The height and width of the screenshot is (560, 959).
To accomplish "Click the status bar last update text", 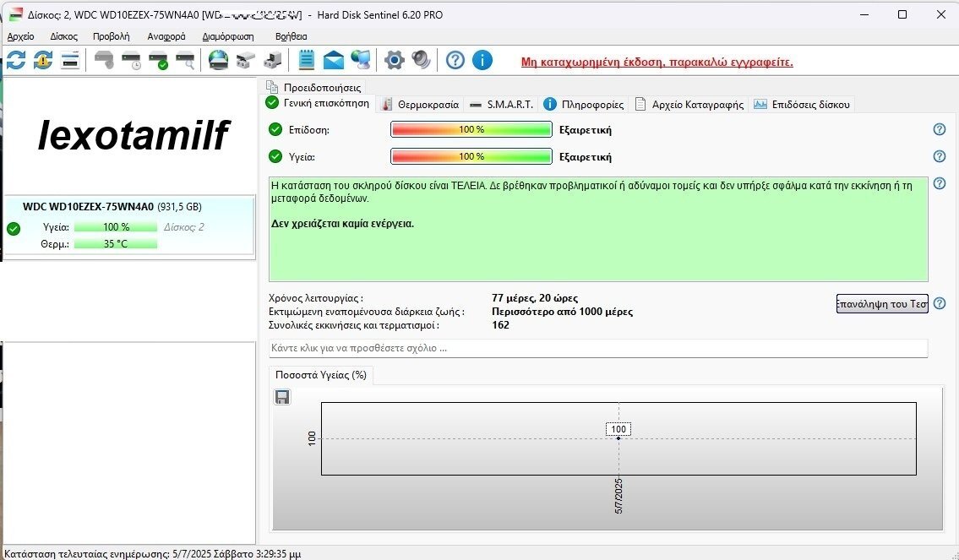I will (x=152, y=554).
